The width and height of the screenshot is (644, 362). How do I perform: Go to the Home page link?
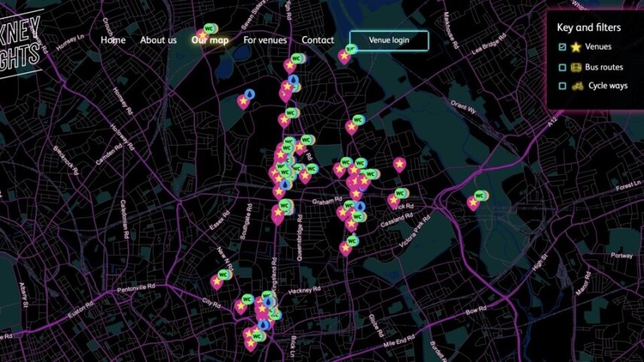(113, 40)
